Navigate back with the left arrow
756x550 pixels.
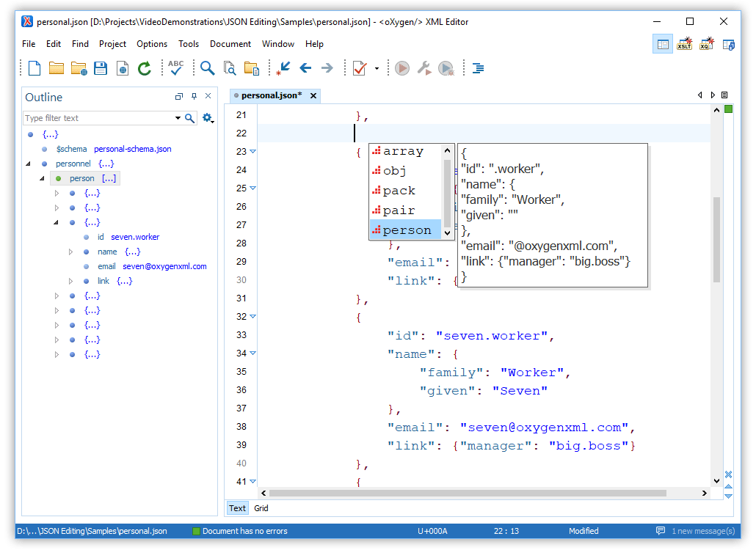click(305, 68)
